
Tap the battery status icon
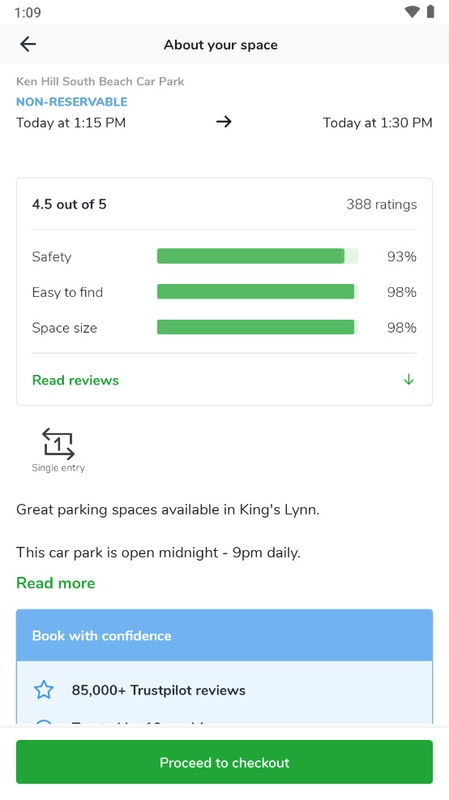coord(431,12)
